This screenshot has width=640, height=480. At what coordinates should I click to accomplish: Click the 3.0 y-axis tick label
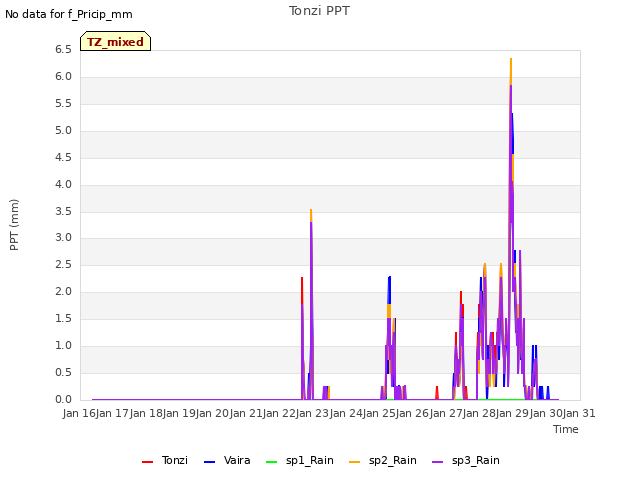(x=63, y=238)
